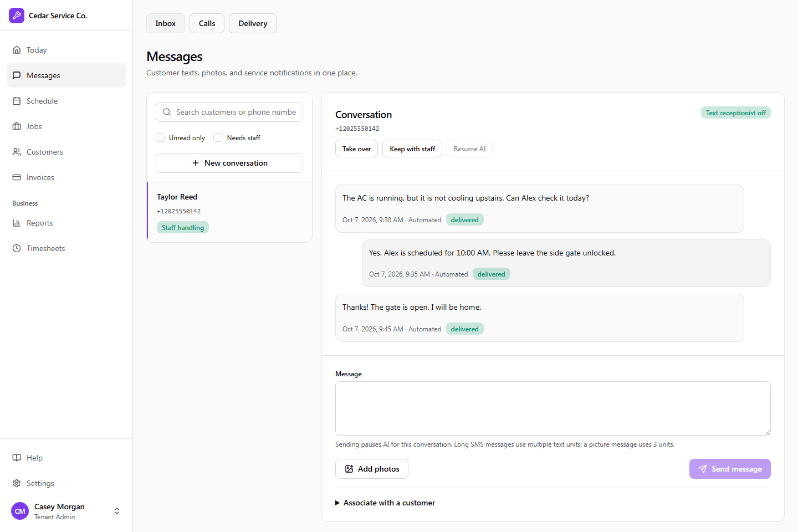Image resolution: width=798 pixels, height=532 pixels.
Task: Click the message about AC not cooling upstairs
Action: [540, 208]
